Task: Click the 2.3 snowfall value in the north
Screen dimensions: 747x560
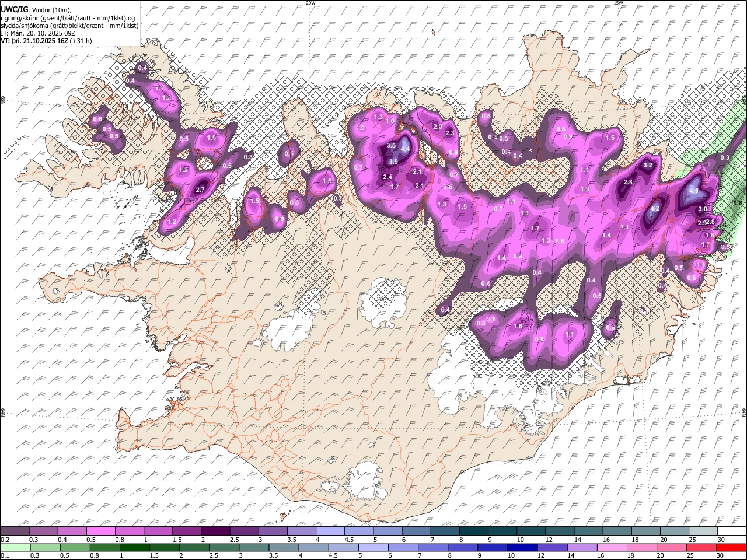Action: 449,133
